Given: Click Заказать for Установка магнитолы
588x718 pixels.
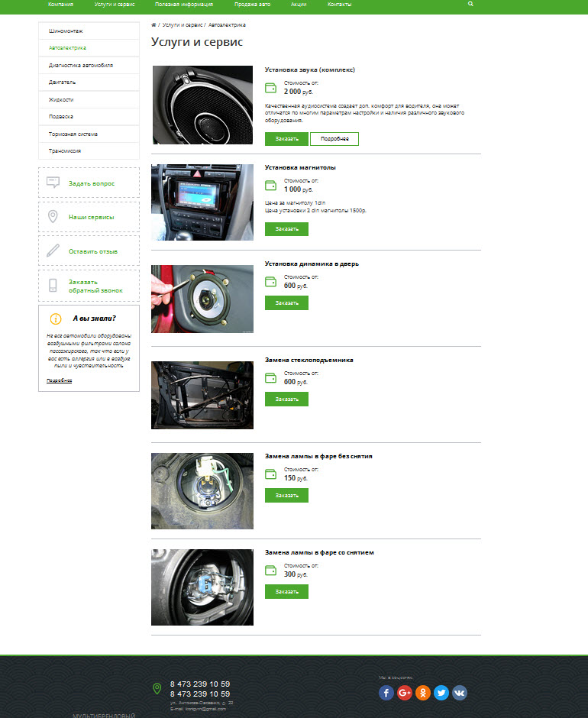Looking at the screenshot, I should click(286, 229).
